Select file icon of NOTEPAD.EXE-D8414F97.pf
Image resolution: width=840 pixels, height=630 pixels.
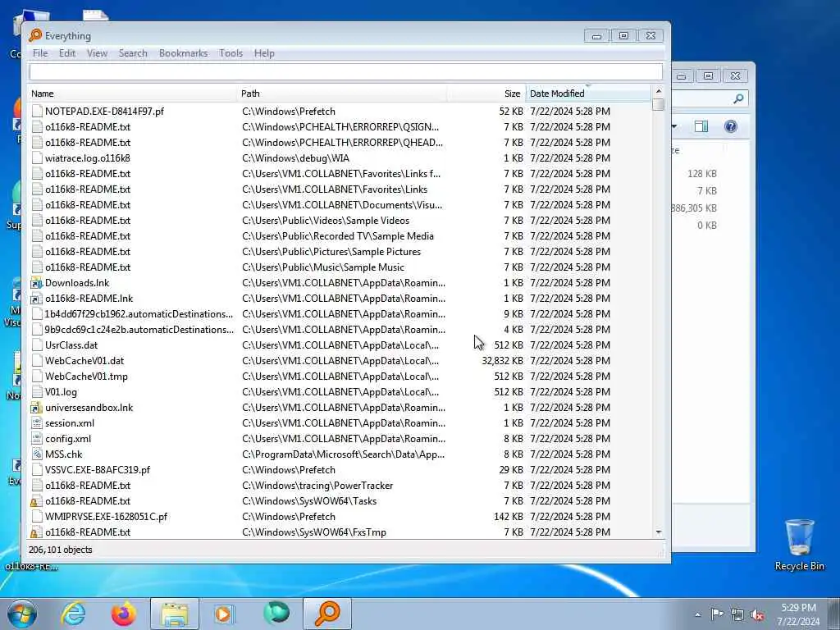point(36,111)
